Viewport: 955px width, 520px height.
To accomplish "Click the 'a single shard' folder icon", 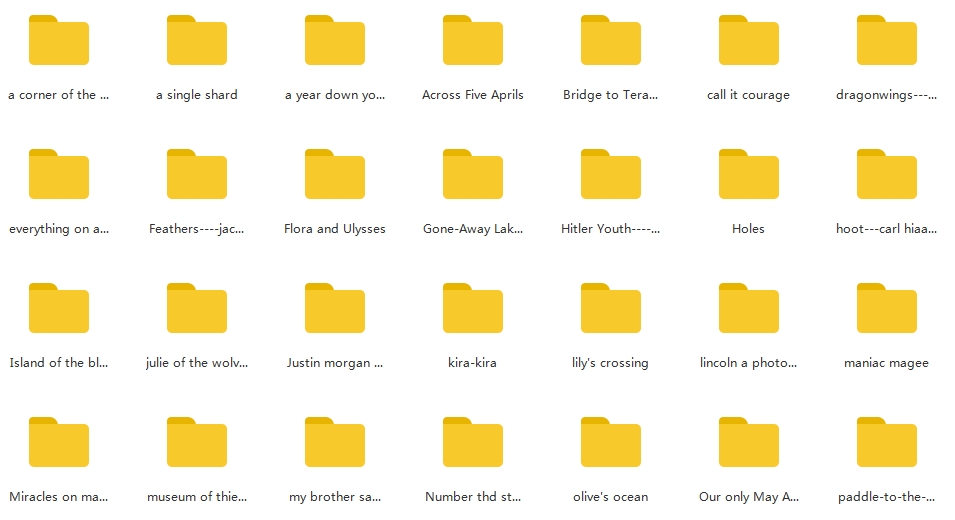I will (197, 40).
